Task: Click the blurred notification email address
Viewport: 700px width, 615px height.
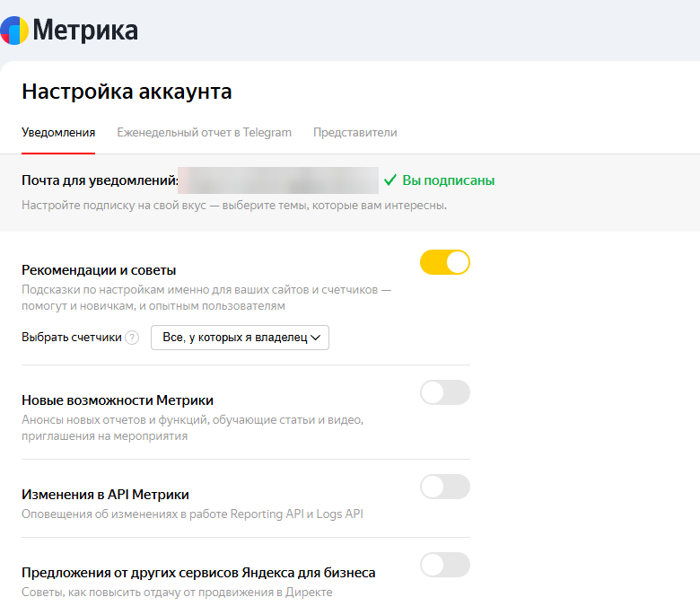Action: (278, 180)
